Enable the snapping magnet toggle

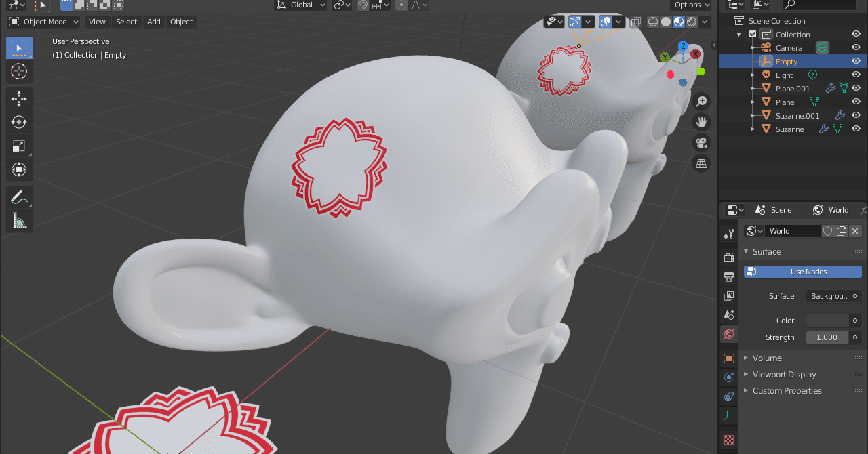coord(363,5)
